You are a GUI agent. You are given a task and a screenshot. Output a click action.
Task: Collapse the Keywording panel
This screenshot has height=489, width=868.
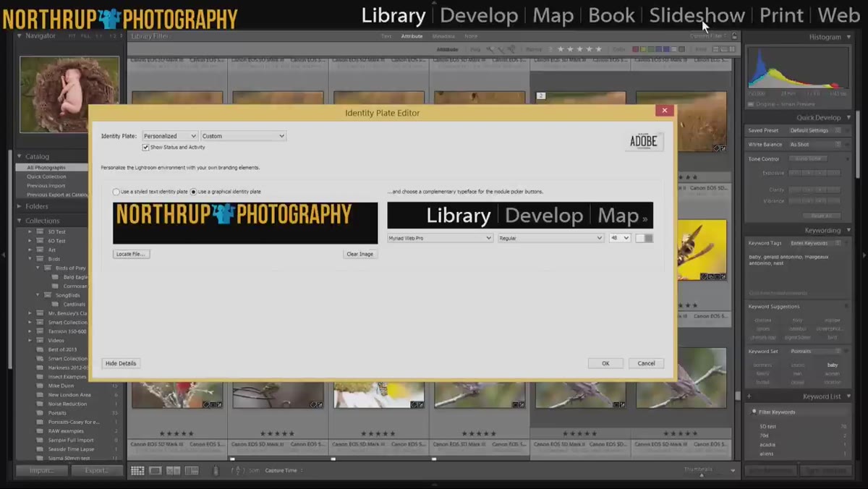coord(849,230)
